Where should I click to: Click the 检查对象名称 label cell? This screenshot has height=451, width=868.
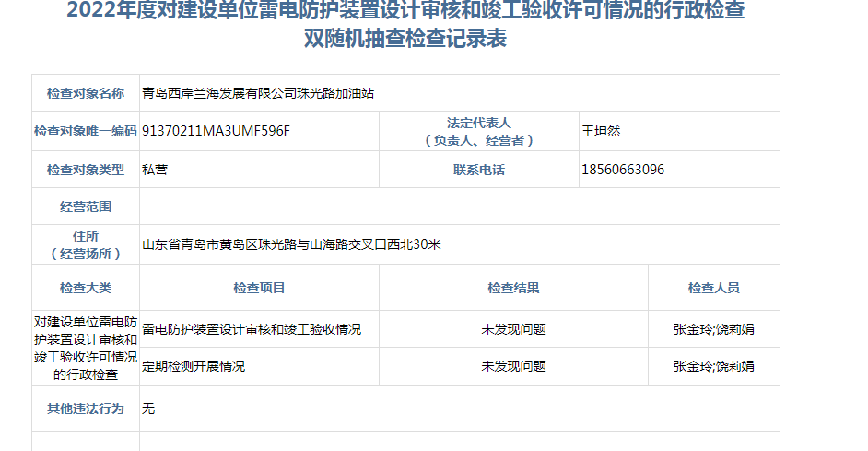[86, 94]
